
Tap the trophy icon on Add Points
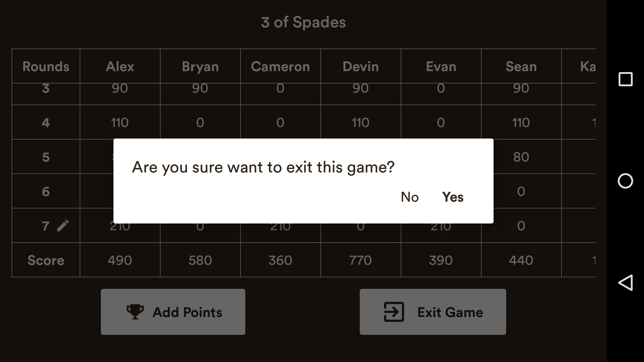[135, 312]
